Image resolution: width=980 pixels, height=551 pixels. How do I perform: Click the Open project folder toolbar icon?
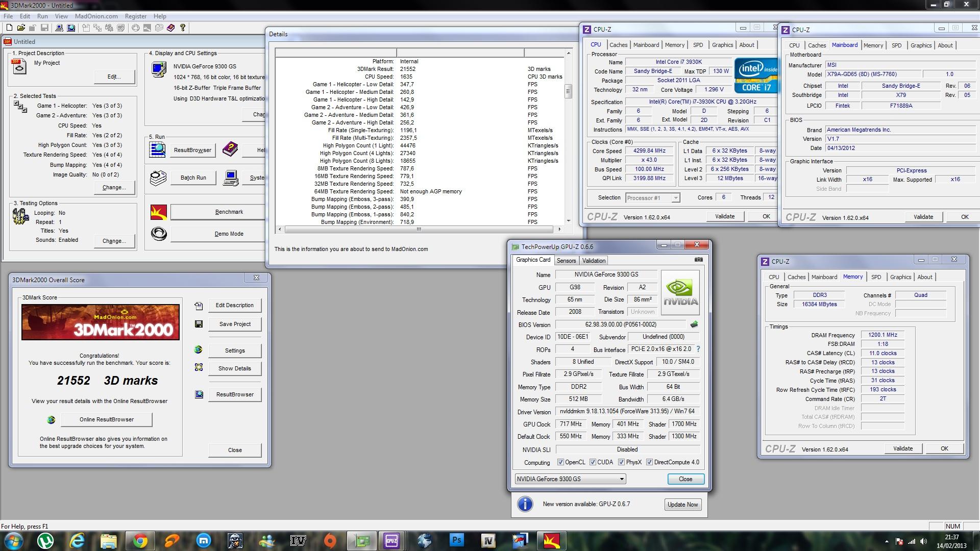[20, 28]
